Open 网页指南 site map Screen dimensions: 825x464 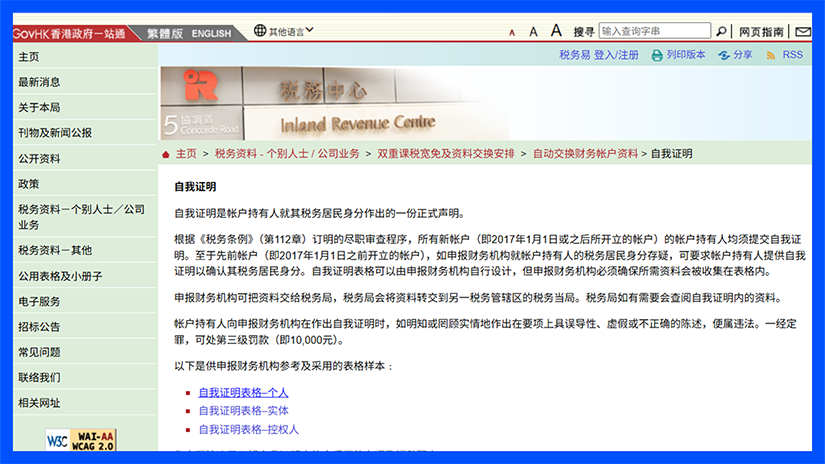click(761, 32)
